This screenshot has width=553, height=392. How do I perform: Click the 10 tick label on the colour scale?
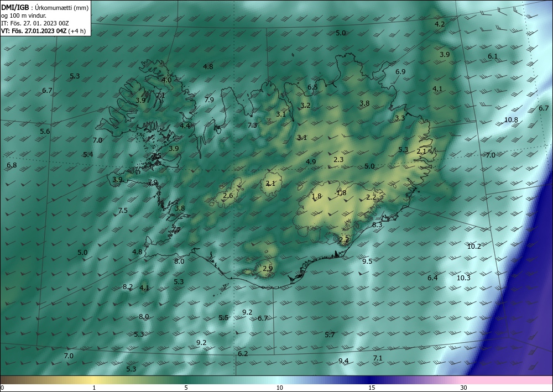(x=280, y=388)
